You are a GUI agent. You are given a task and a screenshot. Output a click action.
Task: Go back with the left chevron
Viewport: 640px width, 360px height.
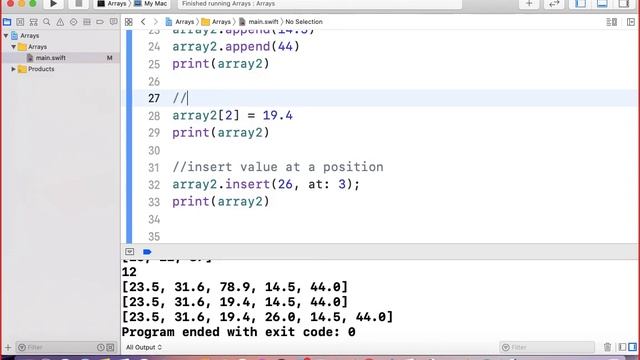[x=143, y=22]
